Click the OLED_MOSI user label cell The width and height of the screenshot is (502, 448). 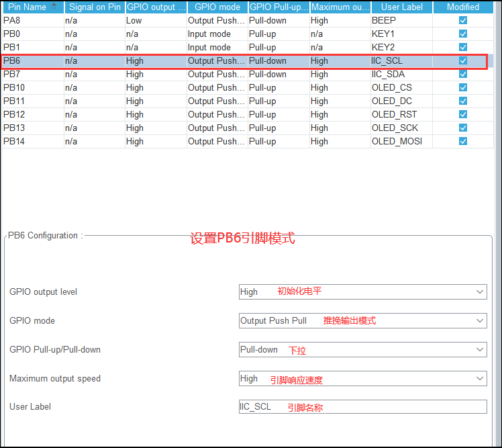pyautogui.click(x=401, y=142)
